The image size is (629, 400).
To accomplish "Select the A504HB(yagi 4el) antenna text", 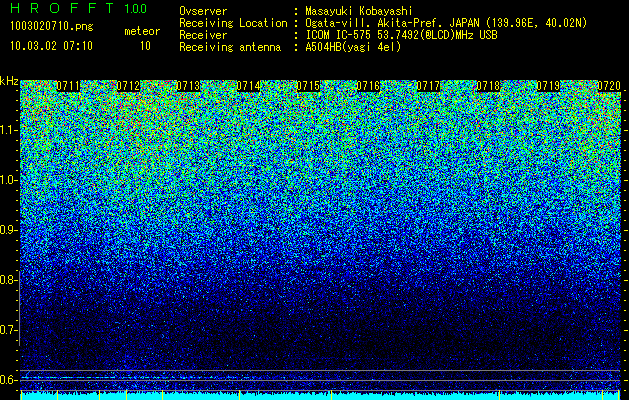I will pos(353,47).
